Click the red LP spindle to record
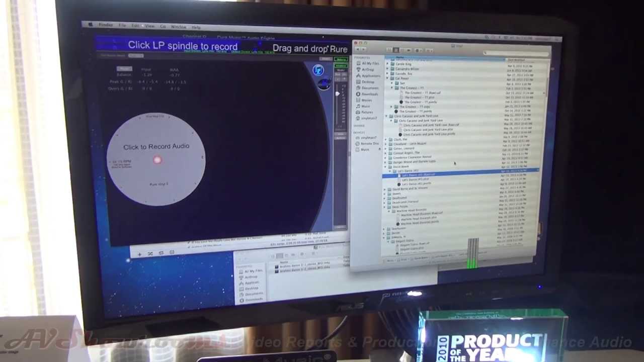This screenshot has height=362, width=644. click(x=157, y=160)
